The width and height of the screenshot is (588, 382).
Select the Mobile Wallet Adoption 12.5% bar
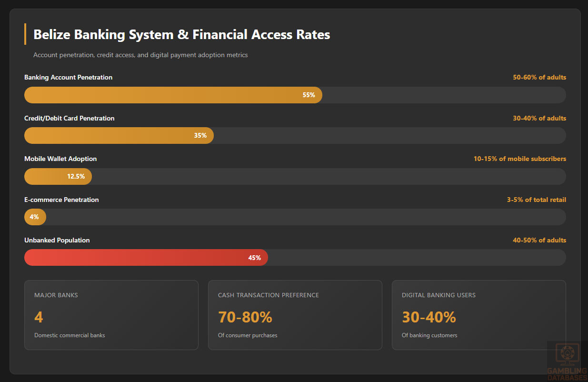point(58,176)
